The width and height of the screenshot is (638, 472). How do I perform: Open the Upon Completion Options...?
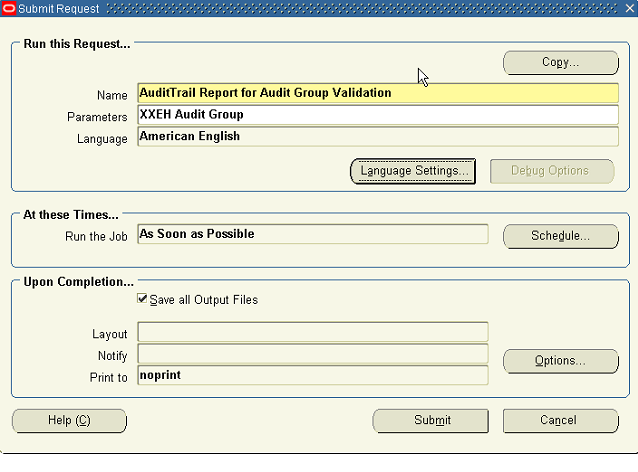[560, 360]
